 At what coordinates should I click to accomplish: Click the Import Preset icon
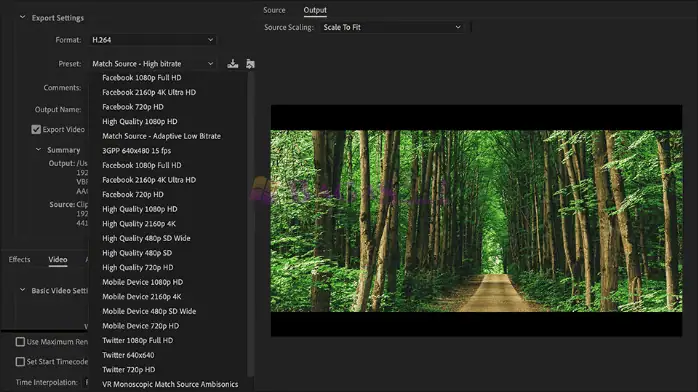tap(250, 64)
